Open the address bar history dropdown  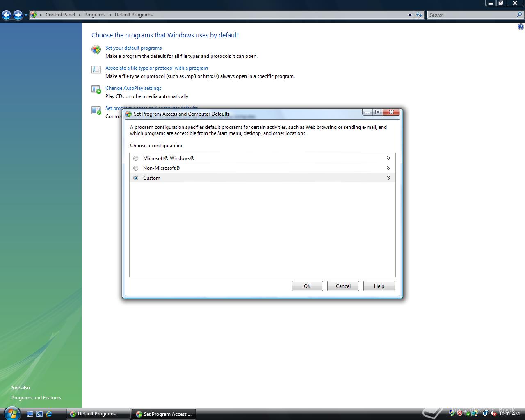point(410,15)
